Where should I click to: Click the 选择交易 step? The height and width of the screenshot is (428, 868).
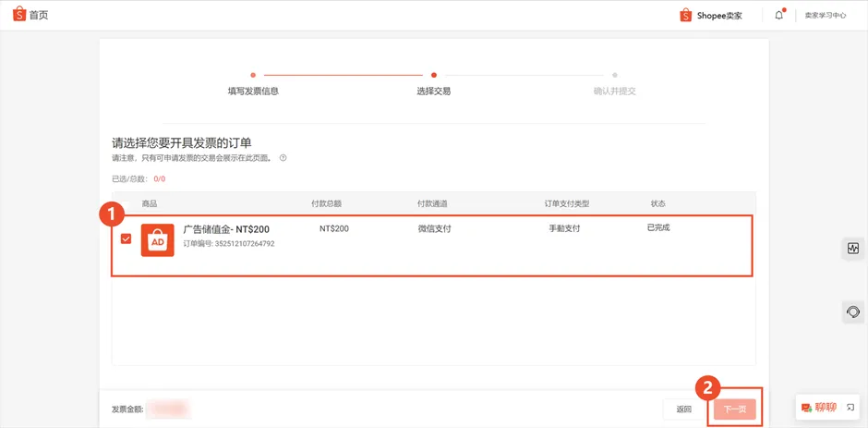pos(433,91)
